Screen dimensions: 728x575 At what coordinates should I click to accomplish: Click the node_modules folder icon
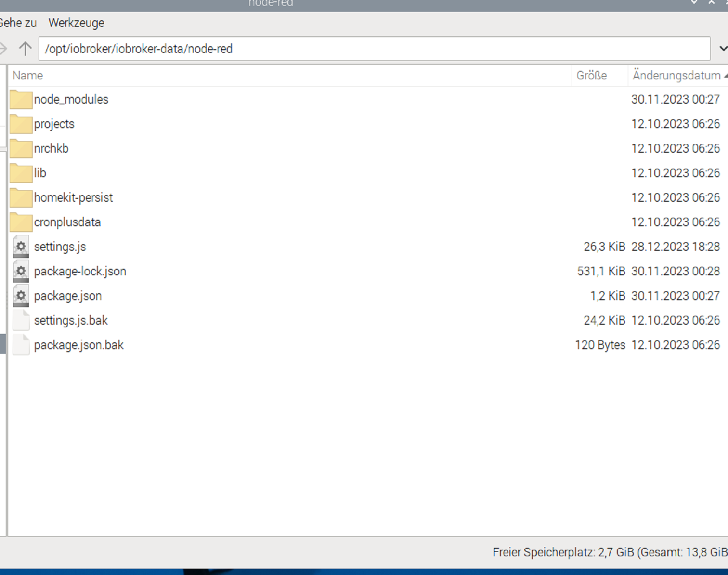(21, 99)
